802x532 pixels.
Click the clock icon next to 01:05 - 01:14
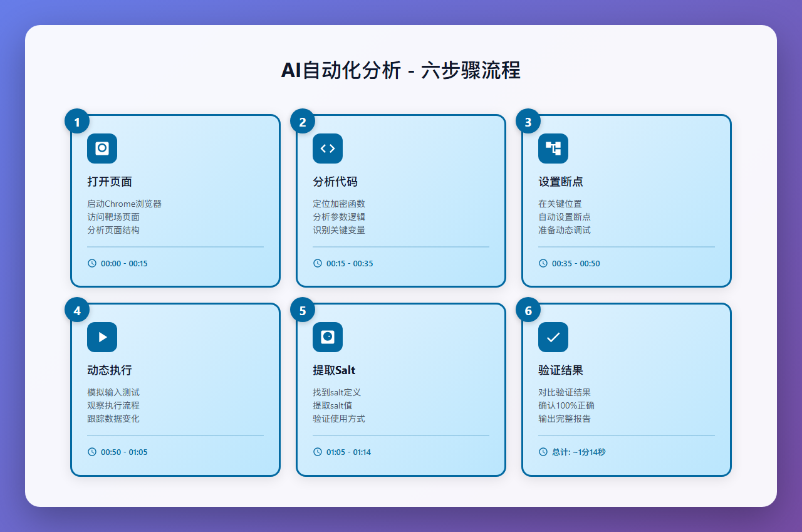coord(316,452)
